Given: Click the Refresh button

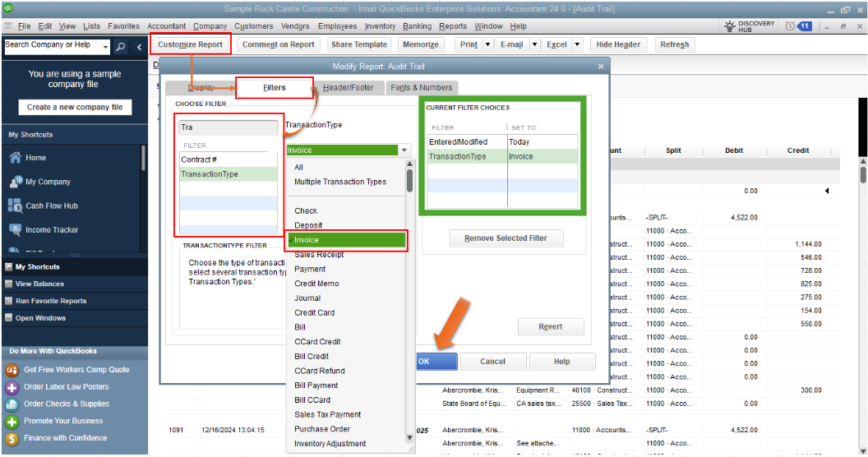Looking at the screenshot, I should click(x=675, y=45).
